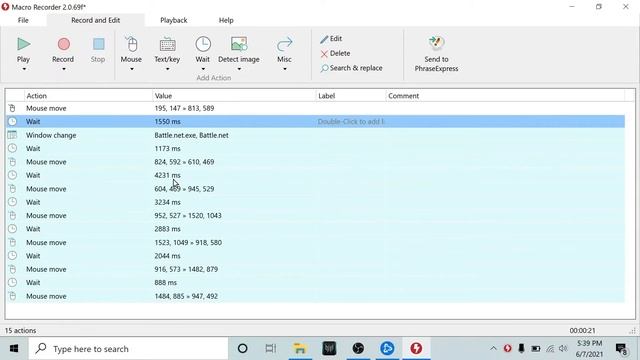Open the Misc arrow icon
This screenshot has height=360, width=640.
click(284, 44)
